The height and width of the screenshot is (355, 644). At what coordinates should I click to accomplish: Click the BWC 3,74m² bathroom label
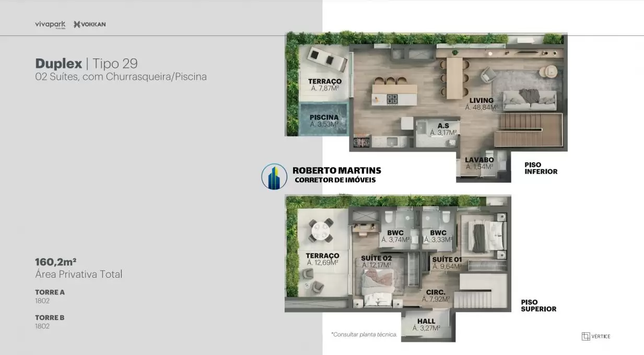click(395, 236)
